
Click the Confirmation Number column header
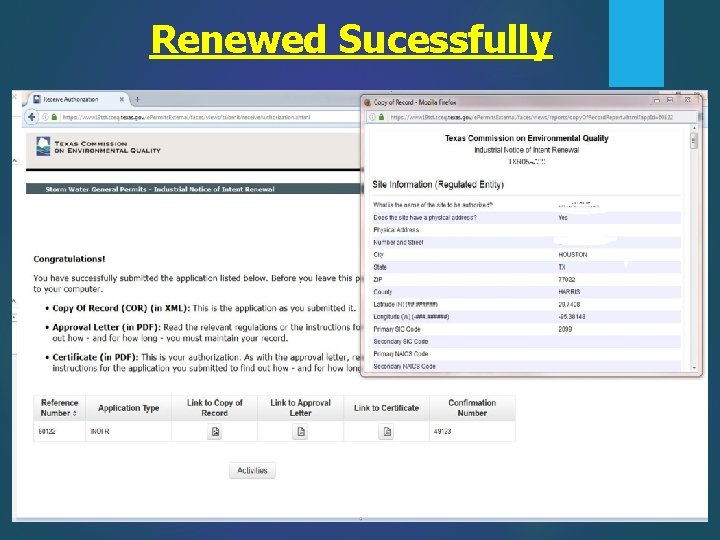tap(472, 408)
